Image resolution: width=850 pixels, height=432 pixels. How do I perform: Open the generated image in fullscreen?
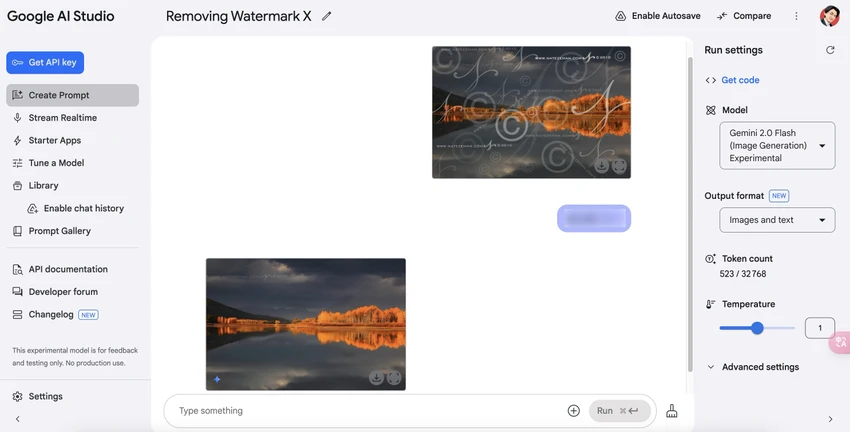pyautogui.click(x=394, y=378)
